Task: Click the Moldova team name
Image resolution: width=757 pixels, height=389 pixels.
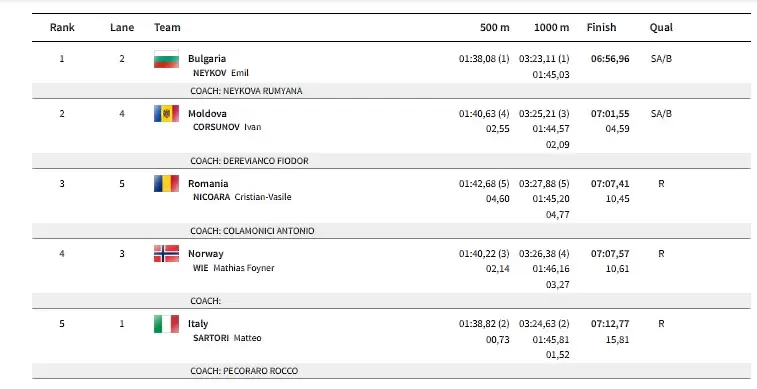Action: [x=207, y=113]
